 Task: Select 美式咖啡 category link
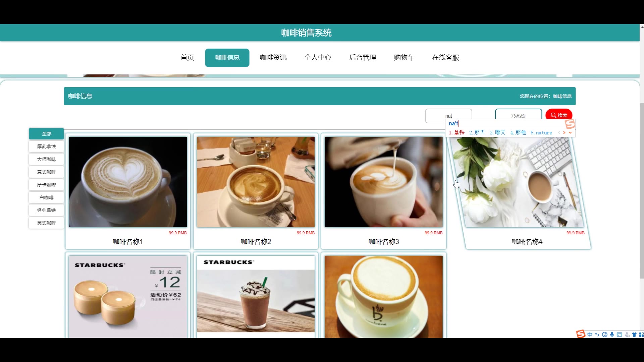coord(46,223)
